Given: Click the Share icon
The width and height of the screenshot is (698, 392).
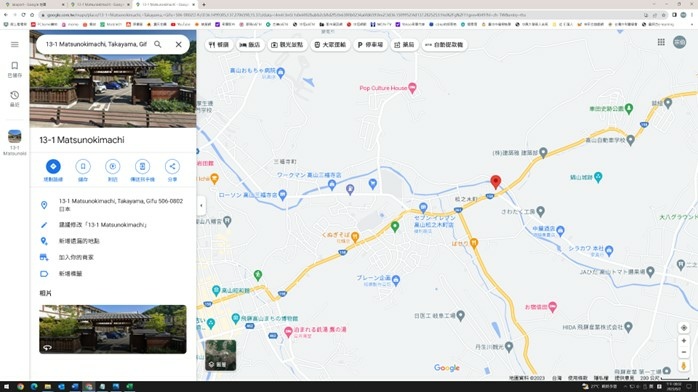Looking at the screenshot, I should 172,166.
